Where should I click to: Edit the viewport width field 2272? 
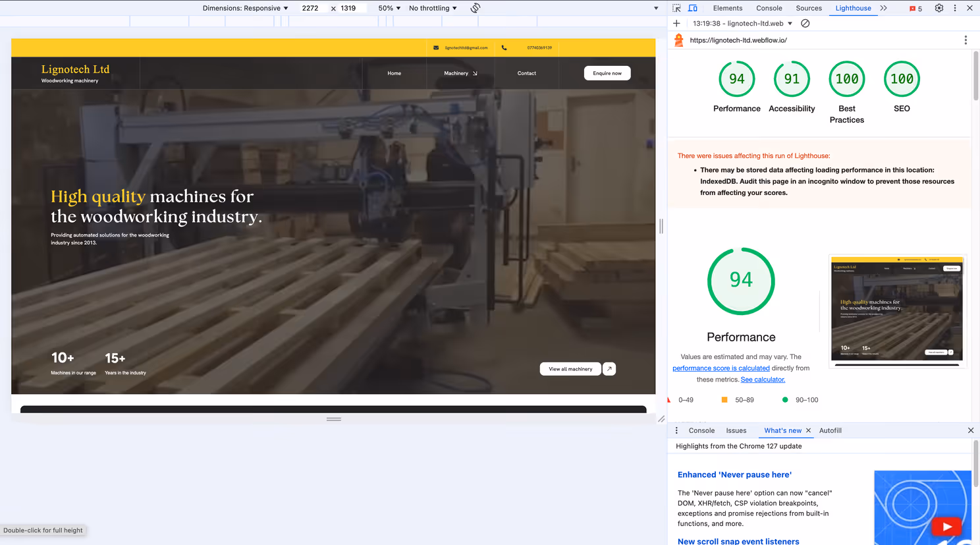(x=310, y=8)
